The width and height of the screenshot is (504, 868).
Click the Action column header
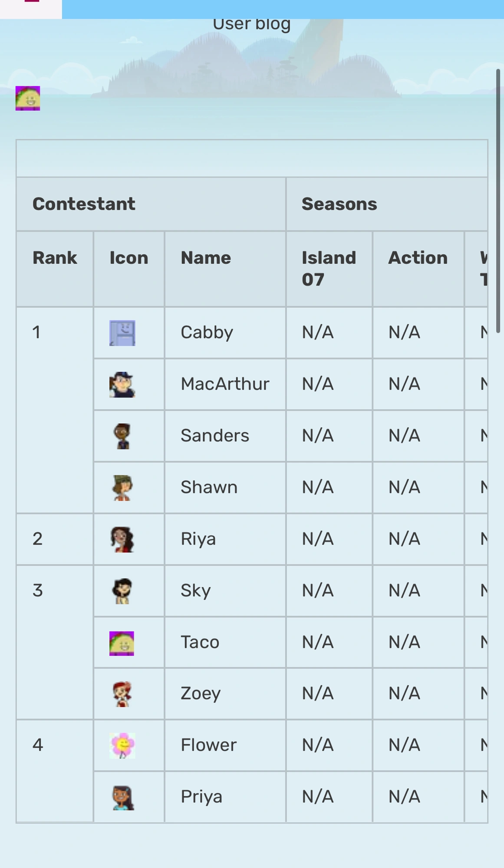pyautogui.click(x=418, y=258)
